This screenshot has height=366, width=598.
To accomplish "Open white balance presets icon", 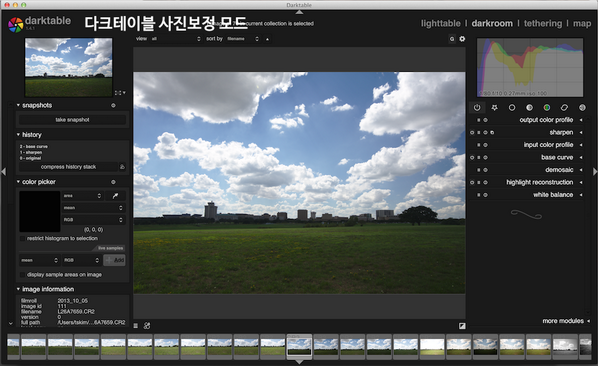I will (x=479, y=195).
